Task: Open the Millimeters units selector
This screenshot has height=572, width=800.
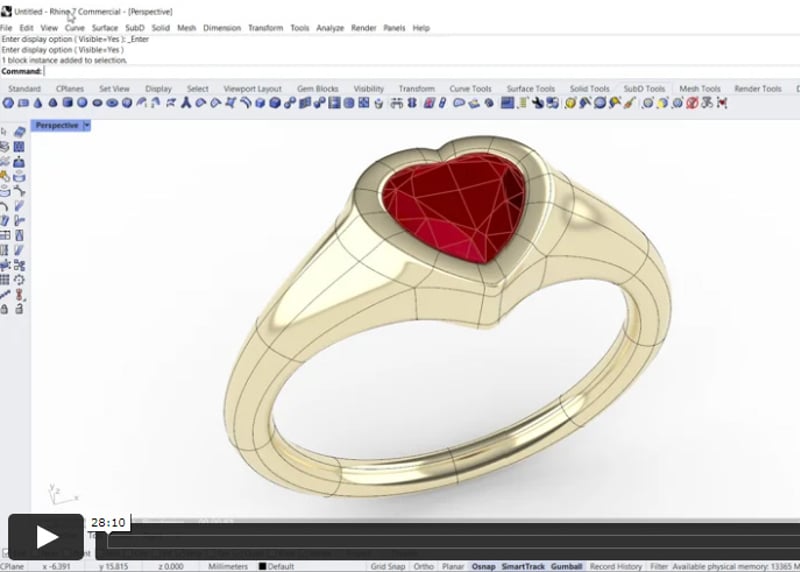Action: (228, 566)
